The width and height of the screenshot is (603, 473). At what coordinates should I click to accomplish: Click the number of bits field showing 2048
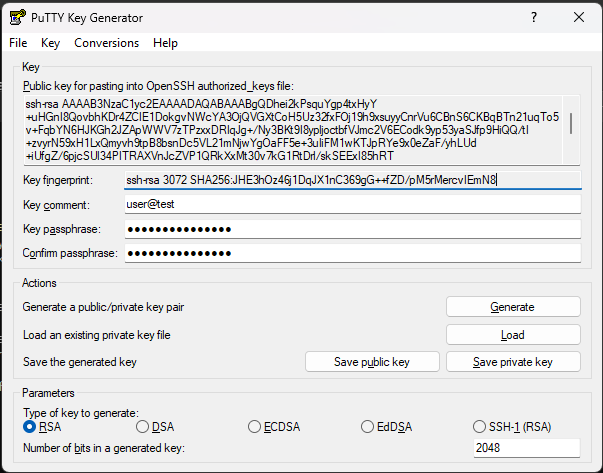tap(526, 448)
